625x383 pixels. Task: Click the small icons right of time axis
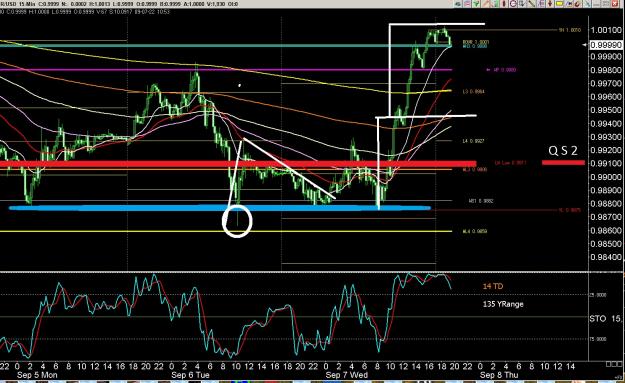[613, 365]
